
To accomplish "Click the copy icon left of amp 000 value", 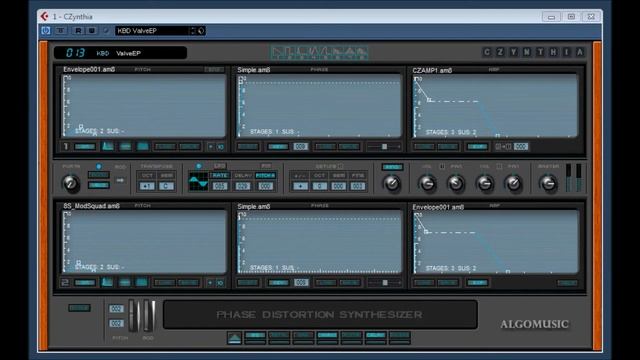I will 503,146.
